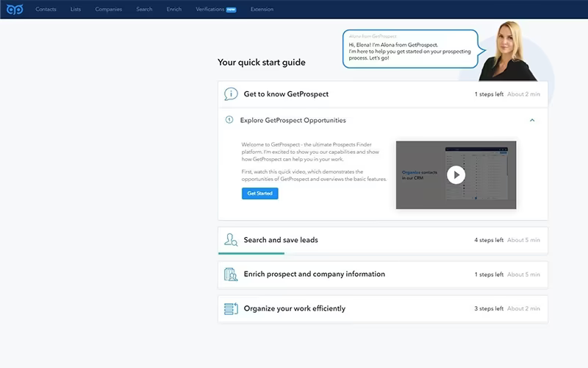Image resolution: width=588 pixels, height=368 pixels.
Task: Click the info speech-bubble icon
Action: pyautogui.click(x=231, y=94)
